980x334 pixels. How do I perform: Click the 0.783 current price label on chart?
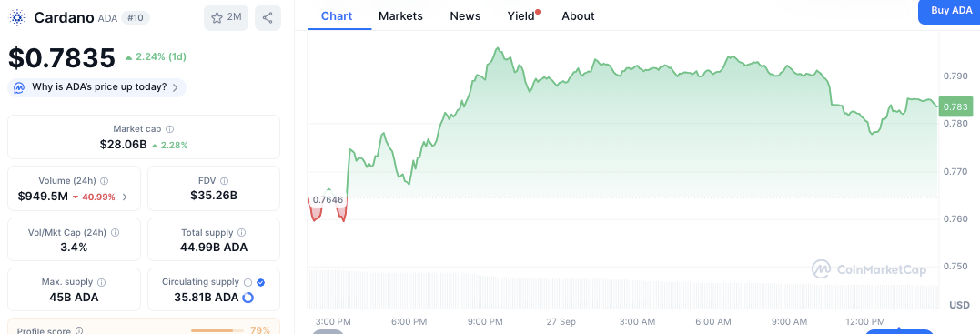pyautogui.click(x=956, y=107)
